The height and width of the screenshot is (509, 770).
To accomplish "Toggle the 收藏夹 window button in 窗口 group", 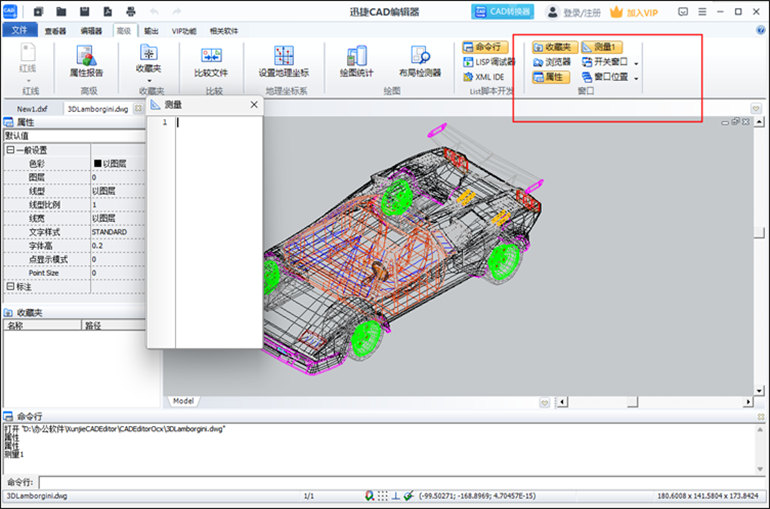I will click(x=554, y=47).
